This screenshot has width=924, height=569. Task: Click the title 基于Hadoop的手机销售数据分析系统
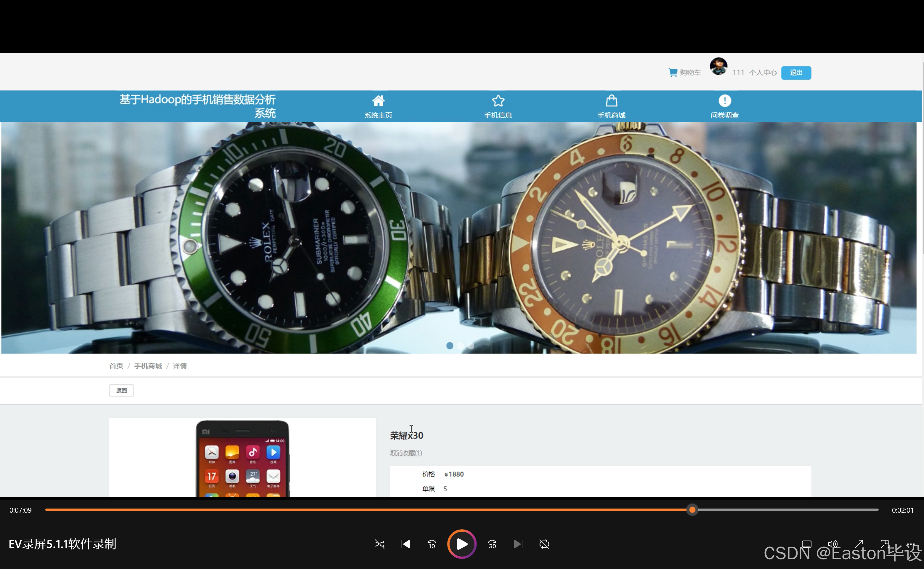point(198,106)
